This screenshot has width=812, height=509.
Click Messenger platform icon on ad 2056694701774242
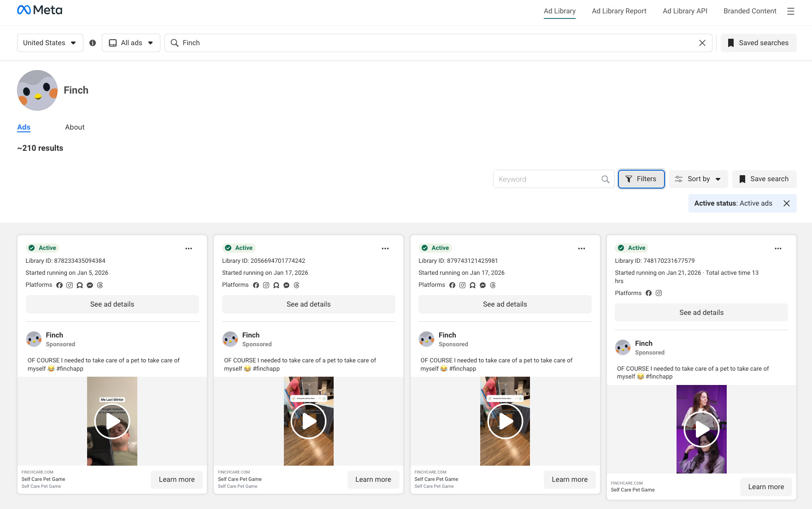click(286, 285)
